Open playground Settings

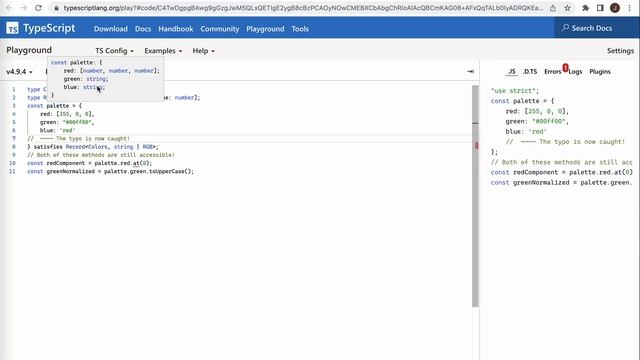620,51
